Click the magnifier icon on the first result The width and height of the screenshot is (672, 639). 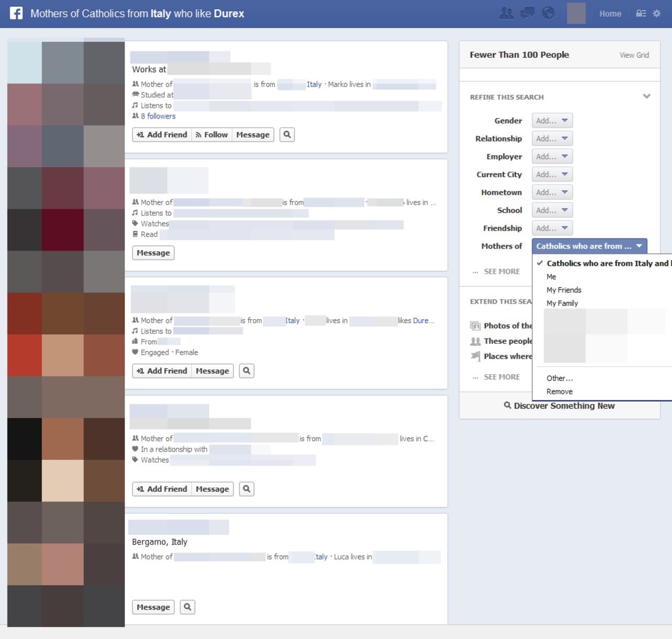click(287, 134)
